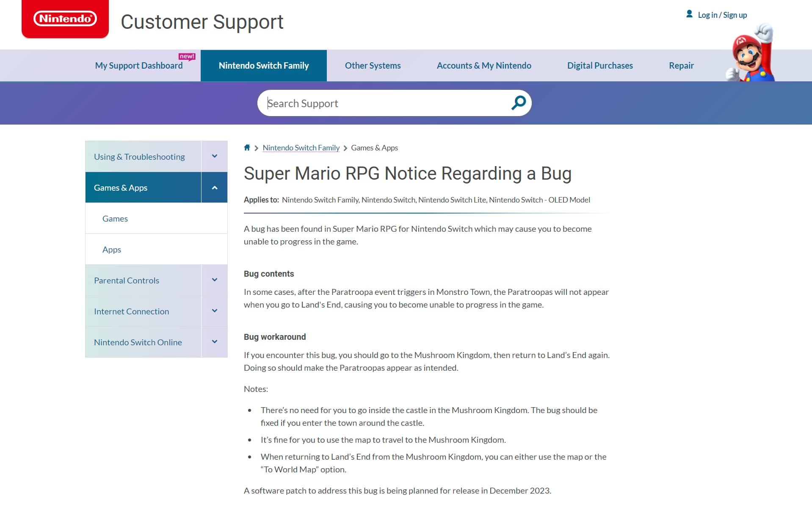
Task: Open Apps submenu item
Action: 156,249
